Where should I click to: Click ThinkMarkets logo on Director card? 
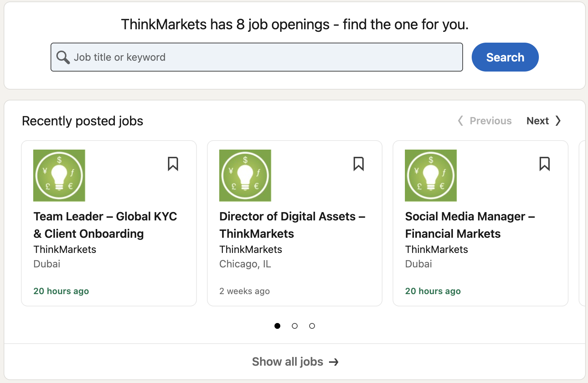coord(245,176)
